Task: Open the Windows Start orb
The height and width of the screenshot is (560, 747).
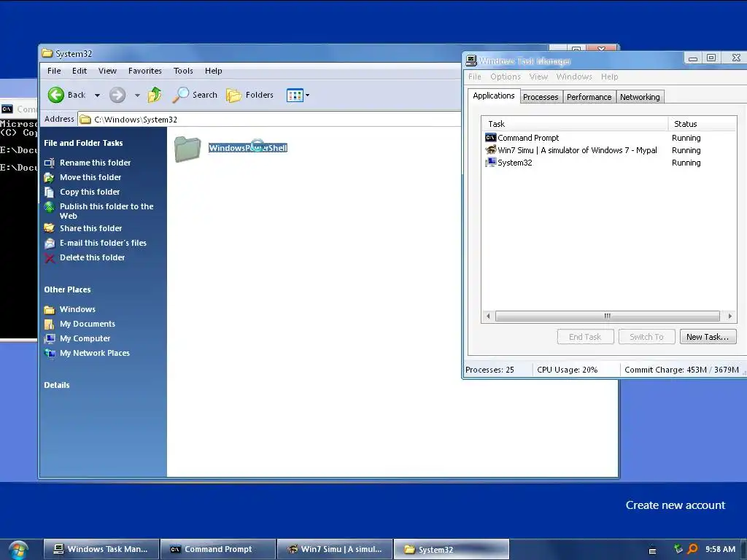Action: [18, 550]
